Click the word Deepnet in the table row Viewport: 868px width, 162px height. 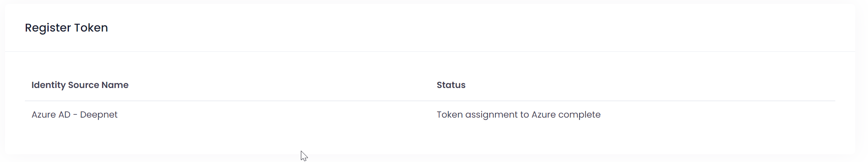[98, 114]
